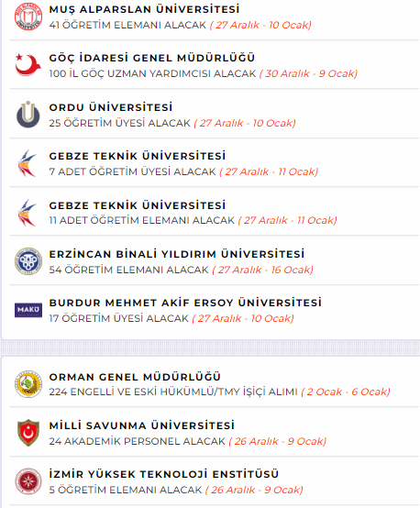The height and width of the screenshot is (508, 420).
Task: Click the Gebze Teknik logo beside 11 adet listing
Action: (28, 213)
